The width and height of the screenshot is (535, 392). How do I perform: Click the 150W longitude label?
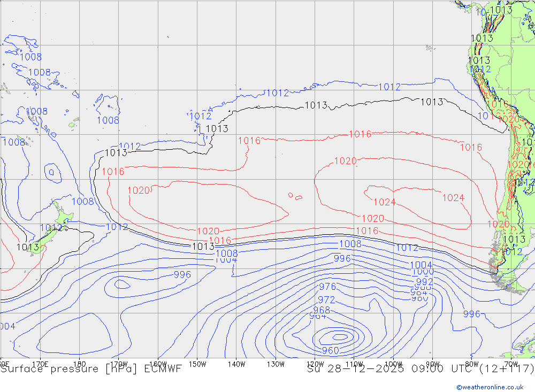point(197,364)
